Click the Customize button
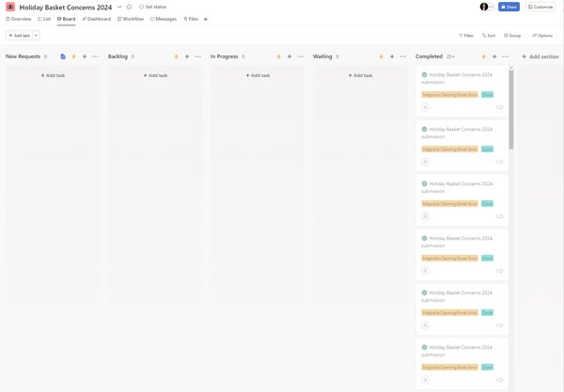The width and height of the screenshot is (564, 392). [x=540, y=7]
